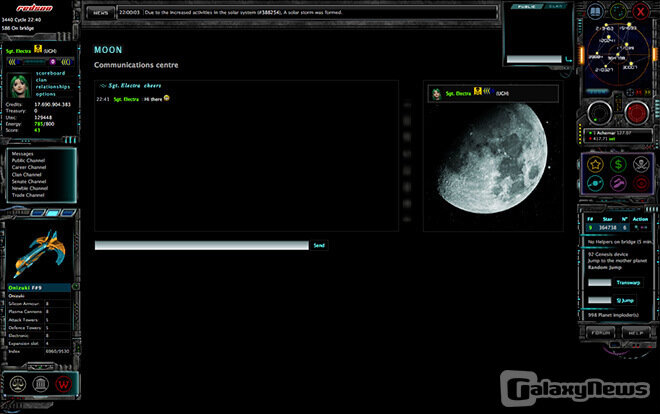Viewport: 660px width, 414px height.
Task: Open the clan link
Action: [41, 80]
